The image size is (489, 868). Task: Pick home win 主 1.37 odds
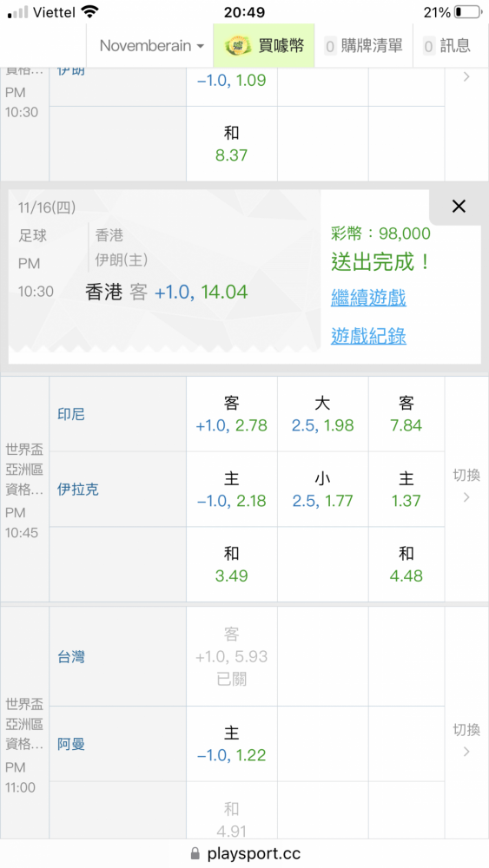[406, 490]
